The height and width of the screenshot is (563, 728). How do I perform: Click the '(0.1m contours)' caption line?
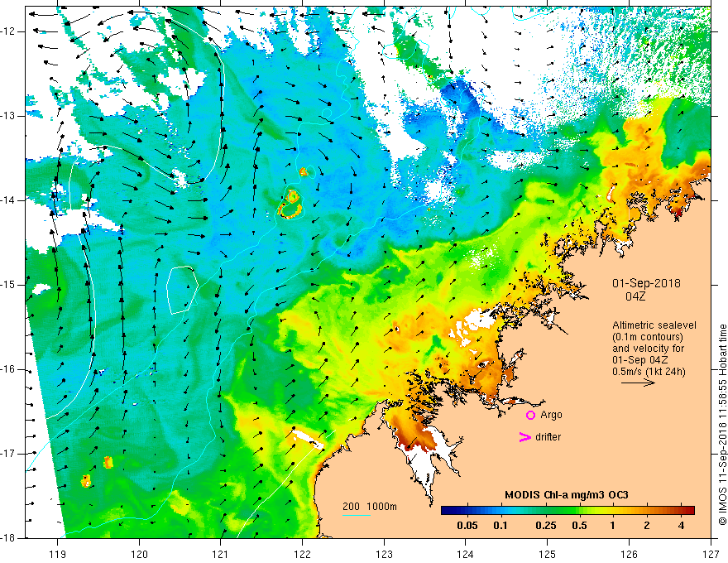647,337
